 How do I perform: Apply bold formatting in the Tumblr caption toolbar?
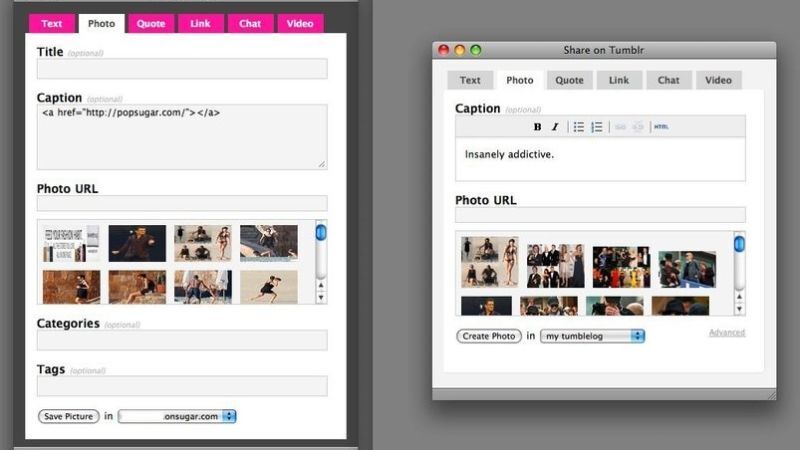[537, 127]
